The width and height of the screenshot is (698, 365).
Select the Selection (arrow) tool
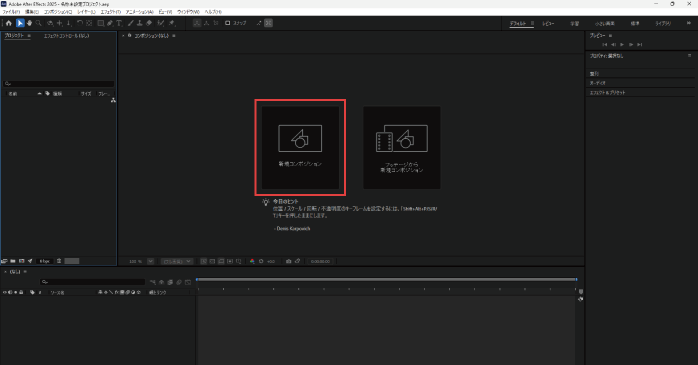pyautogui.click(x=20, y=23)
